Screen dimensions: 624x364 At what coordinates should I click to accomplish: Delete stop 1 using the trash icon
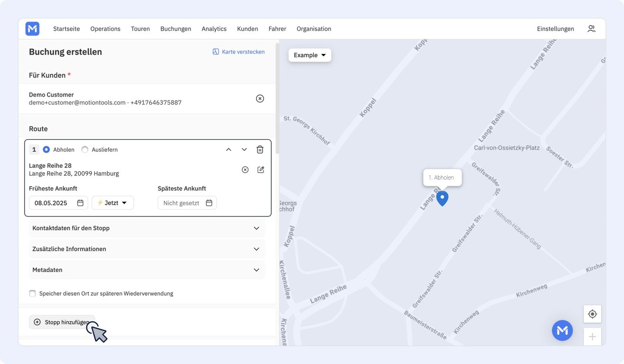click(260, 150)
